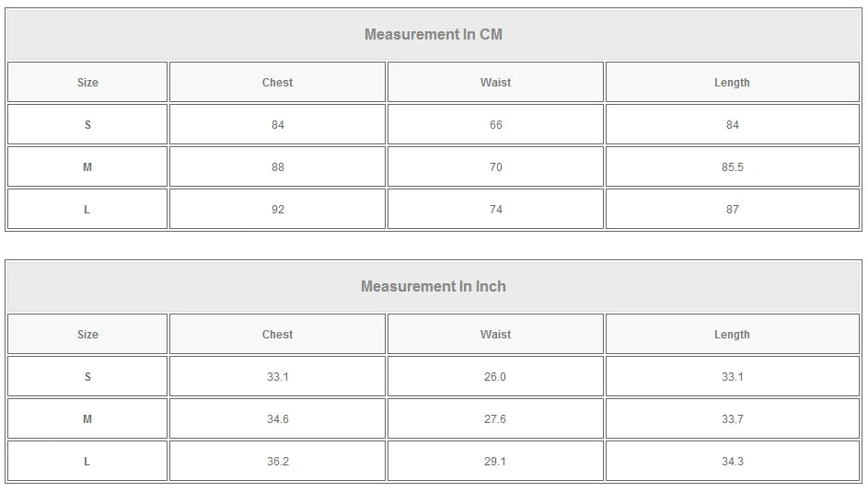Click the Size header in the Inch table
The height and width of the screenshot is (492, 868).
coord(87,335)
